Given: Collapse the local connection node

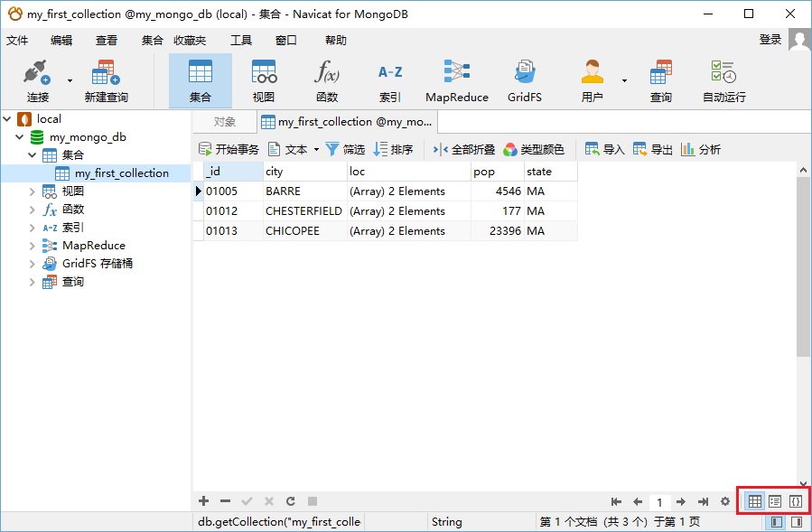Looking at the screenshot, I should pos(7,119).
